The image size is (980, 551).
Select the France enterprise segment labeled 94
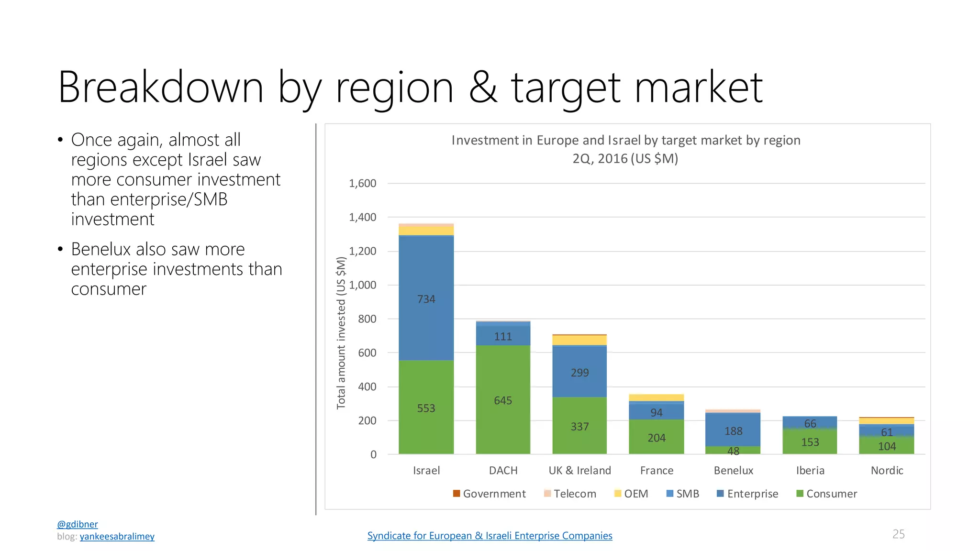[x=656, y=412]
